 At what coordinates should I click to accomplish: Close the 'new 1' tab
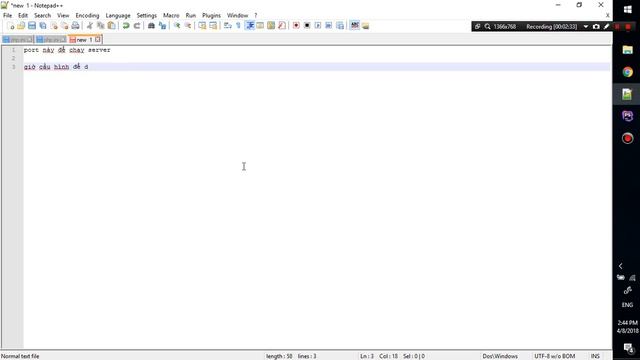(x=98, y=40)
